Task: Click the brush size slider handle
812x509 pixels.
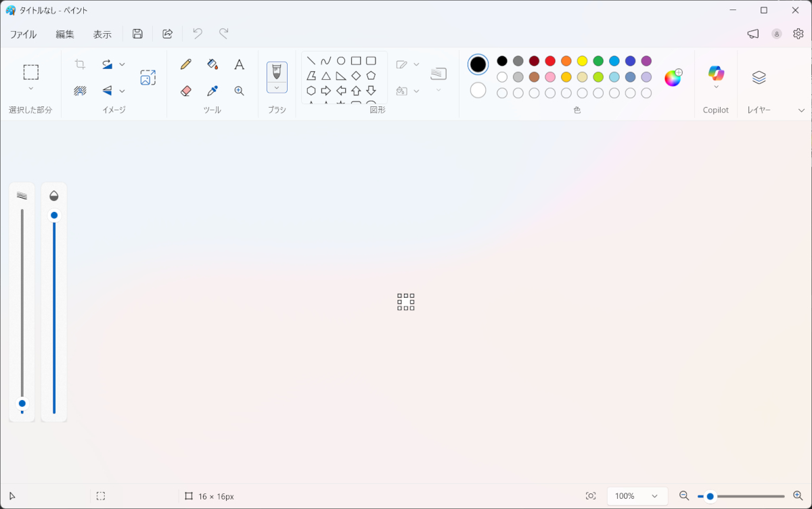Action: point(22,403)
